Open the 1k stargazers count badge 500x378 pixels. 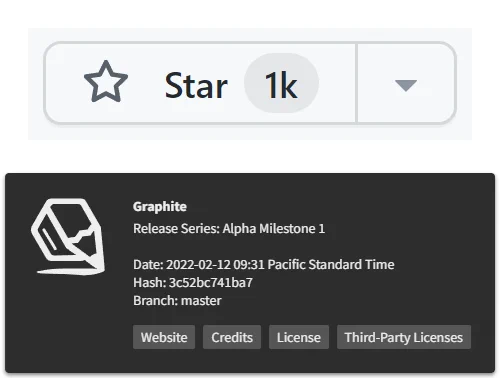pyautogui.click(x=281, y=83)
